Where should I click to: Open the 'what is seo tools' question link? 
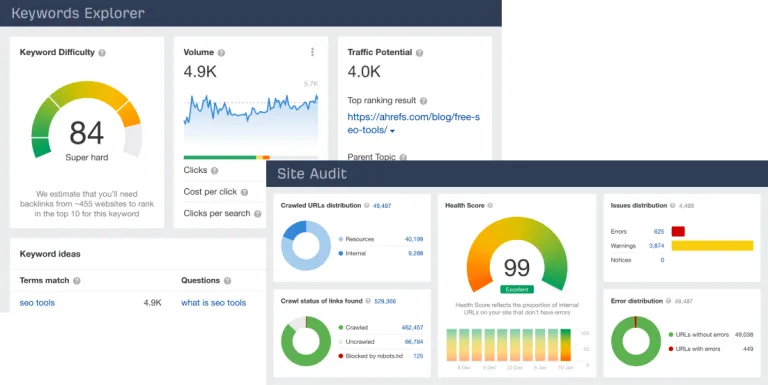tap(214, 303)
